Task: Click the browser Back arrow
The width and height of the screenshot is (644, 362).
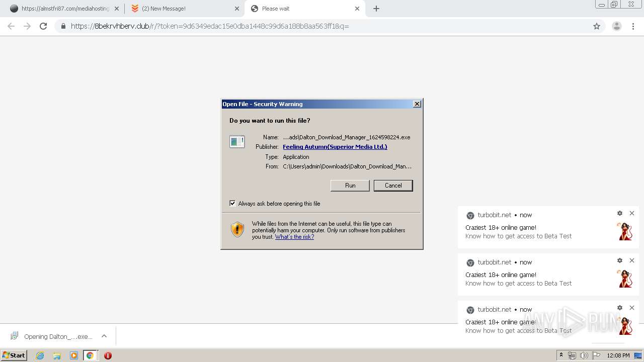Action: click(11, 26)
